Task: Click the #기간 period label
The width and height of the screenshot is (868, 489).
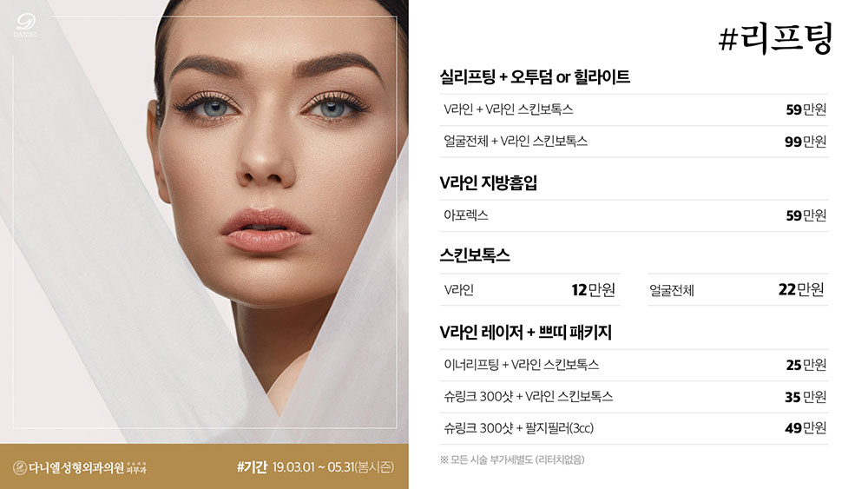Action: (252, 466)
